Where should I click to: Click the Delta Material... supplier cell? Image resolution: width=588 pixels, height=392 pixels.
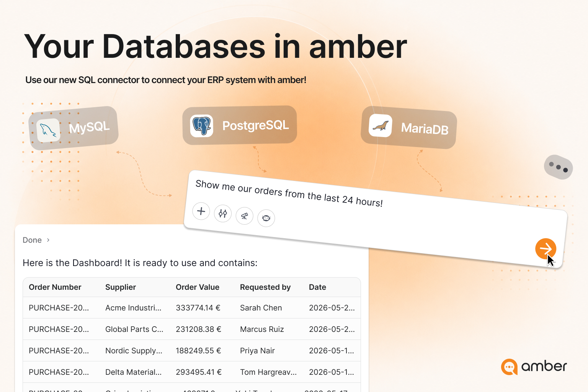tap(134, 372)
